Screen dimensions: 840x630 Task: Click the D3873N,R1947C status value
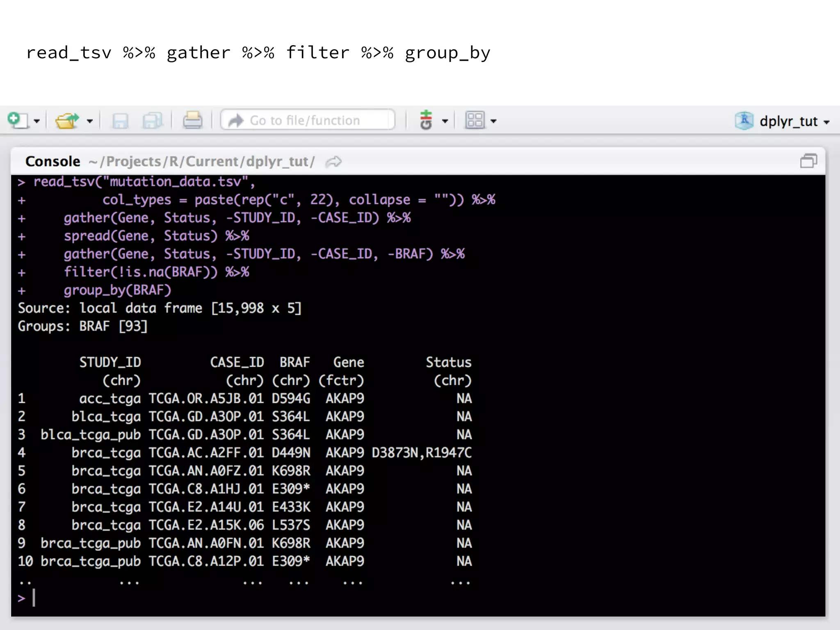[x=422, y=452]
